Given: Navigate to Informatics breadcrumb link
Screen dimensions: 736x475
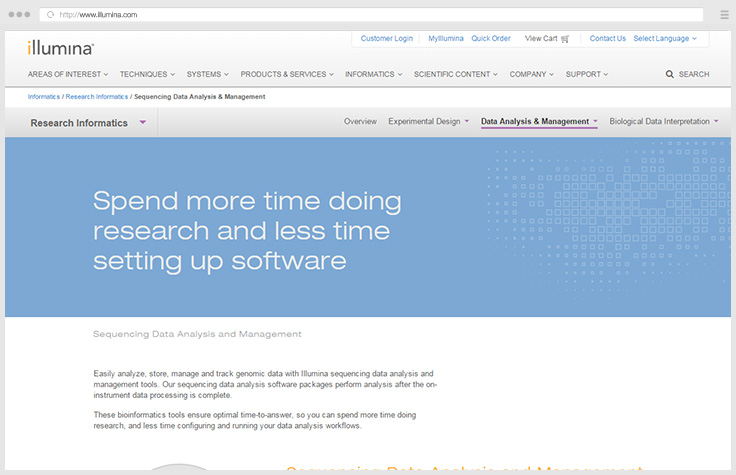Looking at the screenshot, I should [43, 97].
